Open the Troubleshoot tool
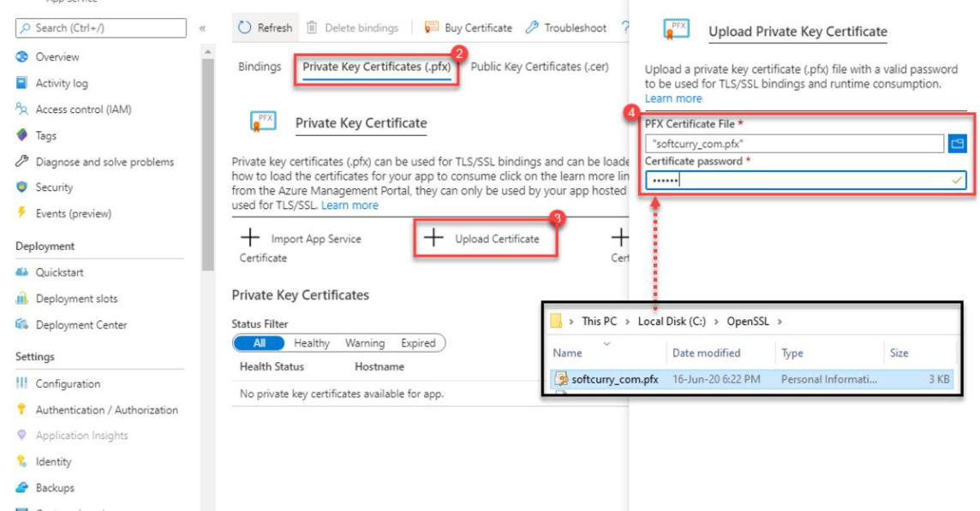980x511 pixels. 565,27
